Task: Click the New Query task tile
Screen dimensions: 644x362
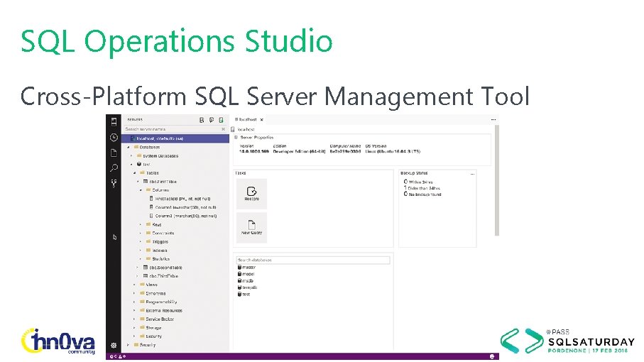Action: (252, 227)
